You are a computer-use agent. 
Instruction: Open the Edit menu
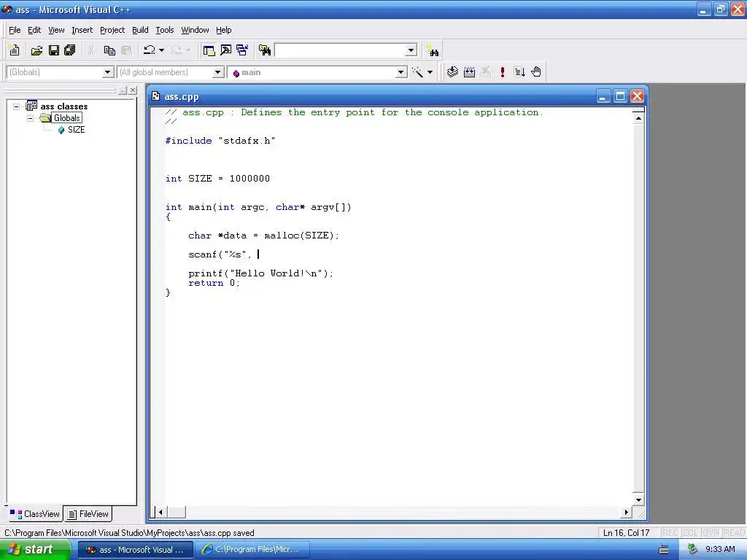click(x=34, y=30)
